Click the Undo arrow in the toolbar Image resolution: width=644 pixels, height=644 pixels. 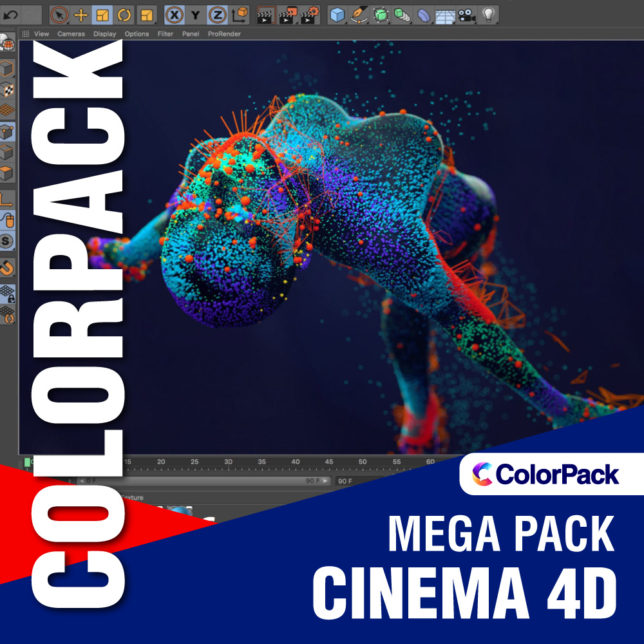pos(11,14)
